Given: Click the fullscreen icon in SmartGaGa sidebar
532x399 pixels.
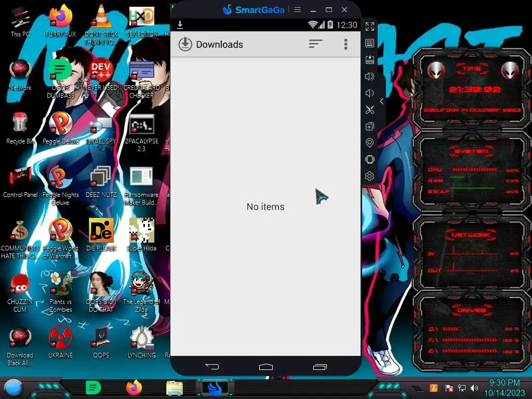Looking at the screenshot, I should point(369,26).
